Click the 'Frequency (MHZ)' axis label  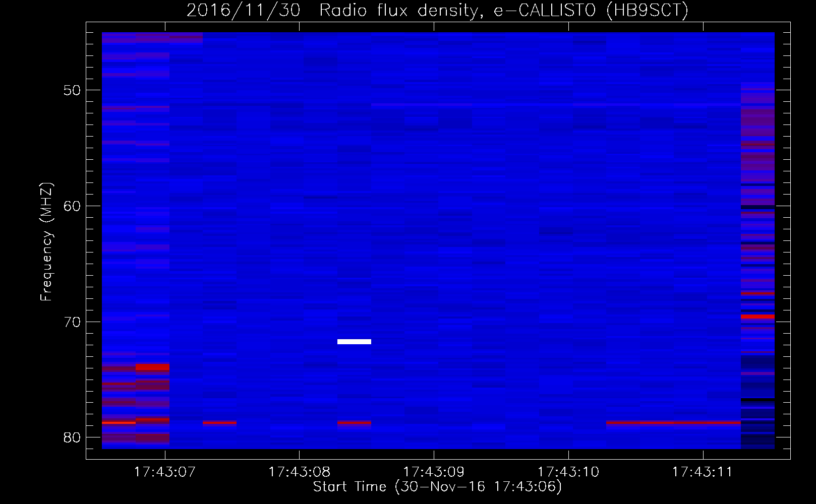click(46, 242)
